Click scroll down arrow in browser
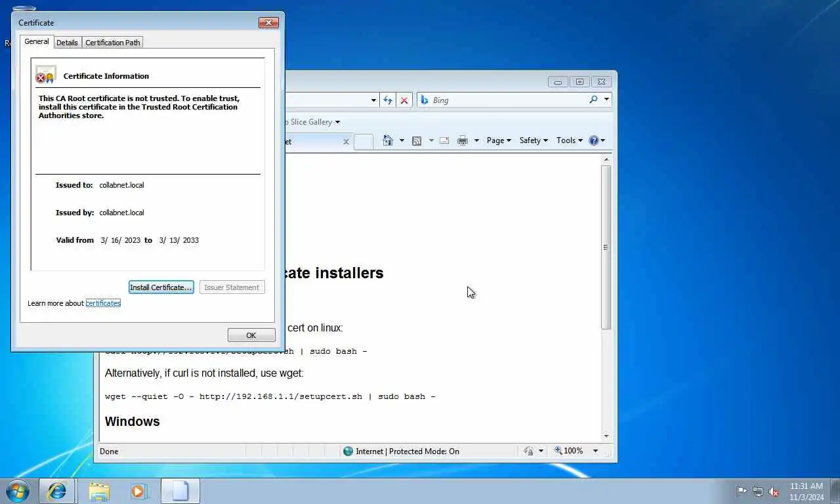 606,436
